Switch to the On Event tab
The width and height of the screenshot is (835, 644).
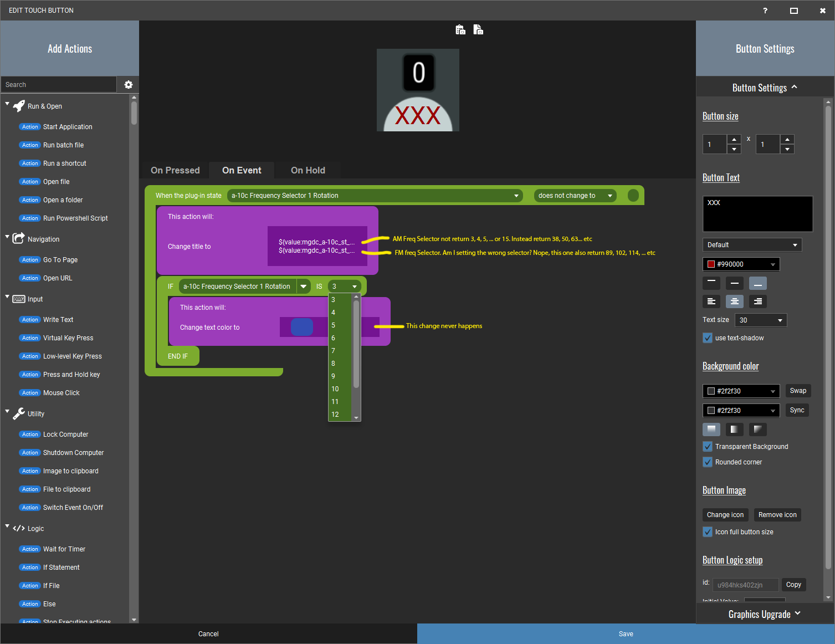(x=242, y=170)
